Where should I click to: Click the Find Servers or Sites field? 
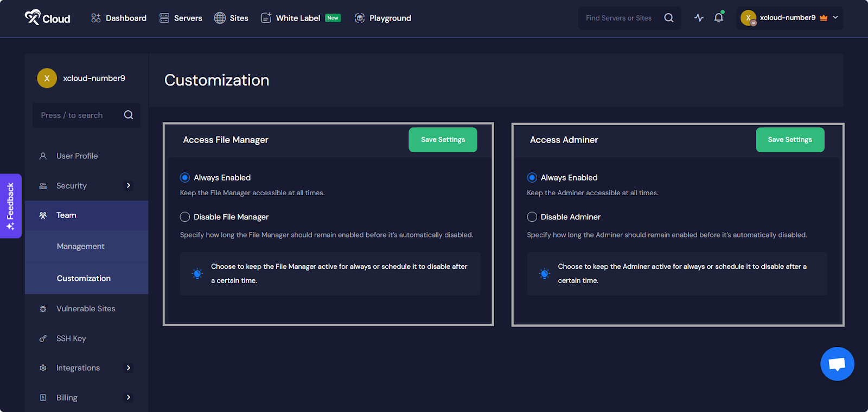point(619,18)
